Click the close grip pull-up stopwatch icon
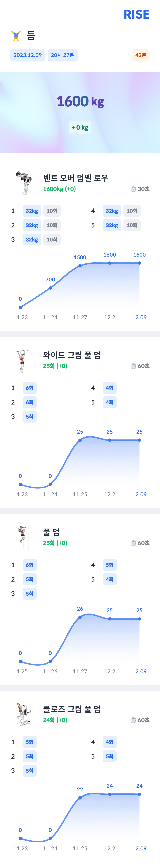Image resolution: width=160 pixels, height=868 pixels. click(x=133, y=720)
